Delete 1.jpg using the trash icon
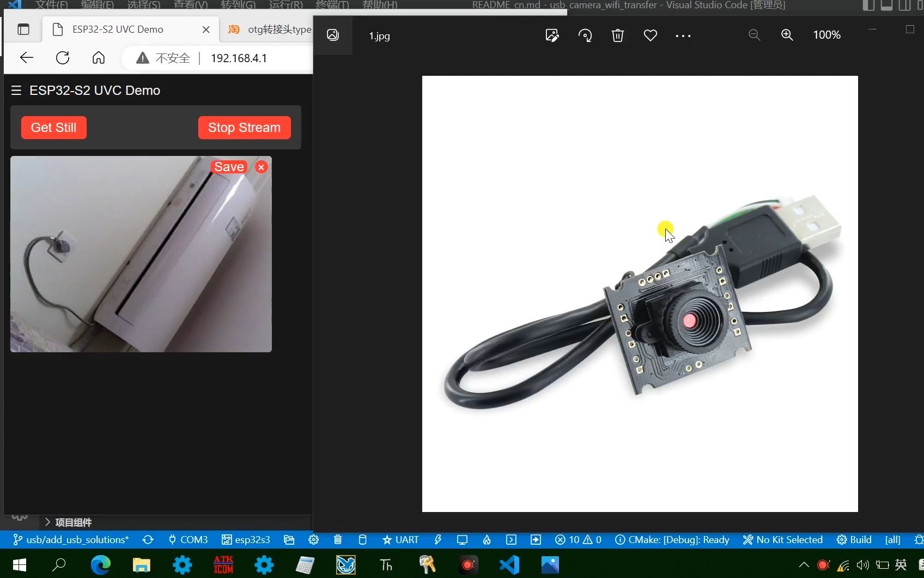 point(617,35)
